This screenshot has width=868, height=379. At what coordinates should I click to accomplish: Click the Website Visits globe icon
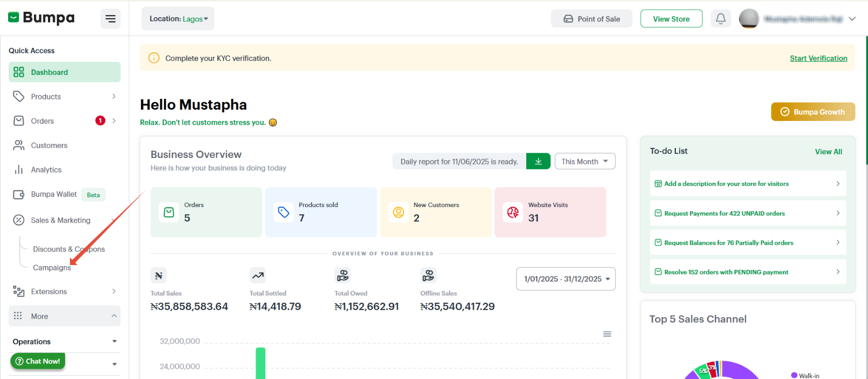click(x=513, y=212)
